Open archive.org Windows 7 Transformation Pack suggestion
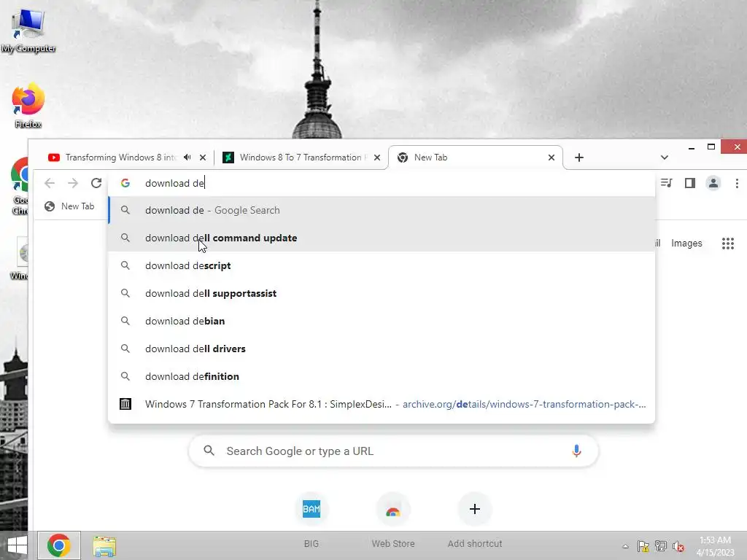The width and height of the screenshot is (747, 560). (382, 404)
